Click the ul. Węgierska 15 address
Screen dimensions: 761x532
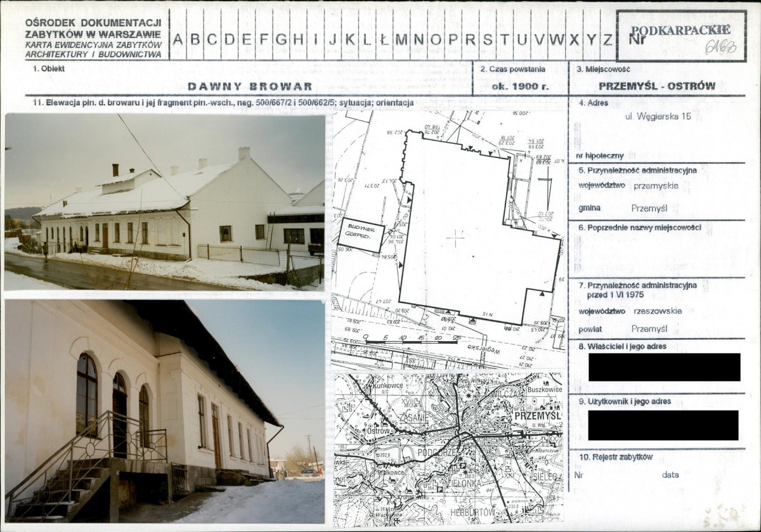pos(653,116)
